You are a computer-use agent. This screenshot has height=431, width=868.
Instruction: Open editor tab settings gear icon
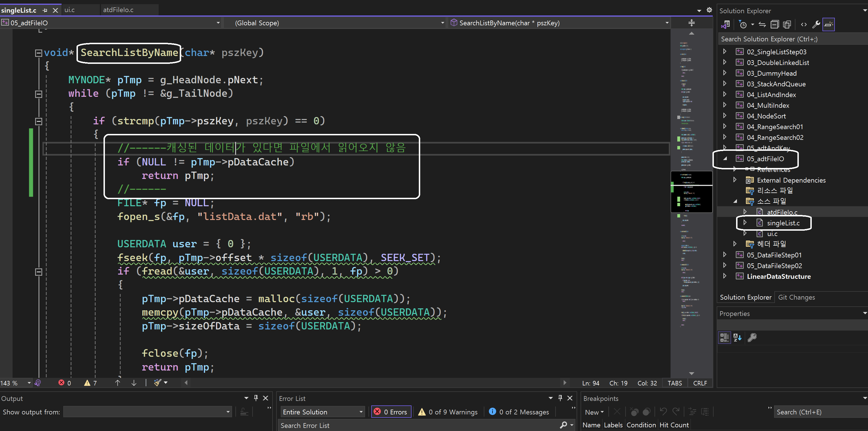pyautogui.click(x=709, y=10)
